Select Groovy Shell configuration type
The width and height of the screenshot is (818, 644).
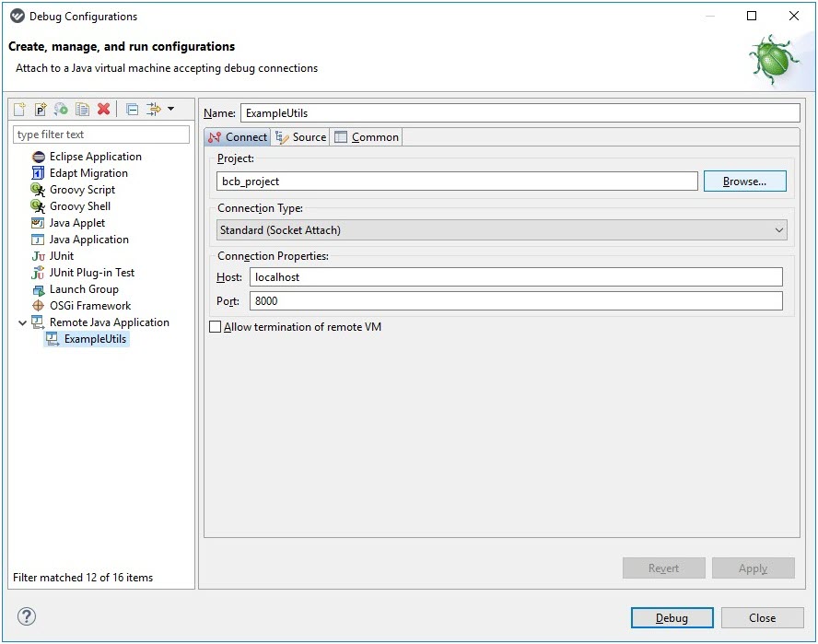point(80,206)
